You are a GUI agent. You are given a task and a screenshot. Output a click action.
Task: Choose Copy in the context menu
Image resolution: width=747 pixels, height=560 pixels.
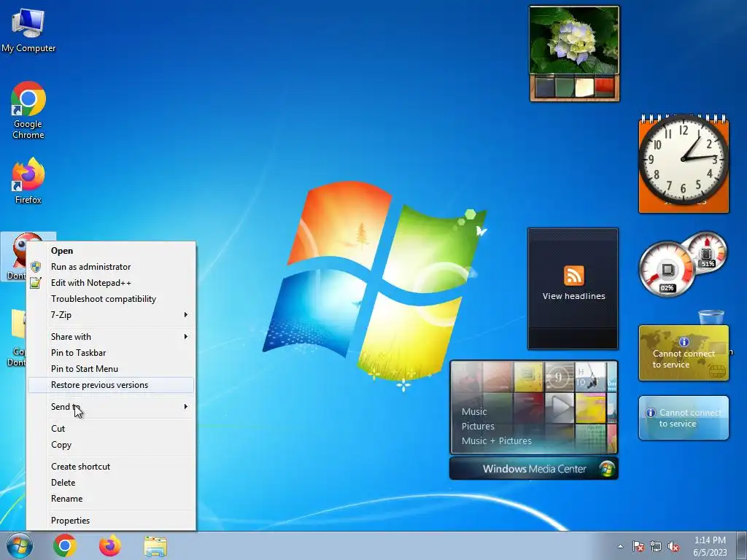pyautogui.click(x=111, y=445)
